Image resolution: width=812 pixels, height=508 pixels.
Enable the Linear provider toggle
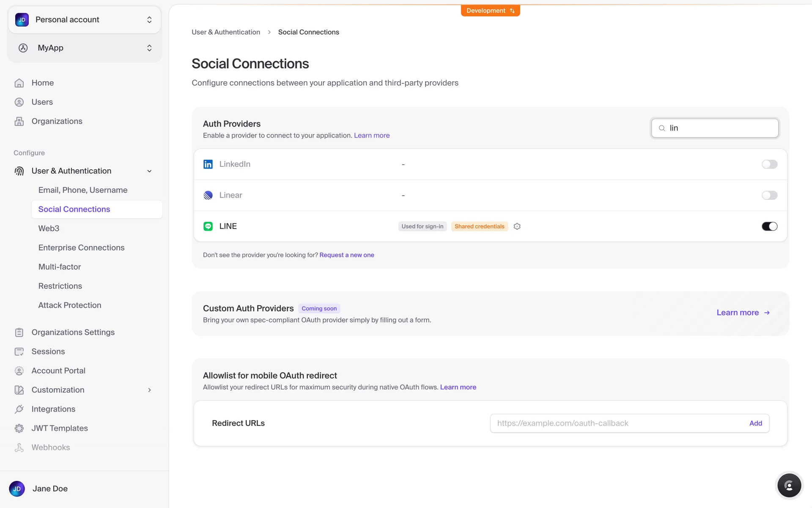(x=769, y=195)
